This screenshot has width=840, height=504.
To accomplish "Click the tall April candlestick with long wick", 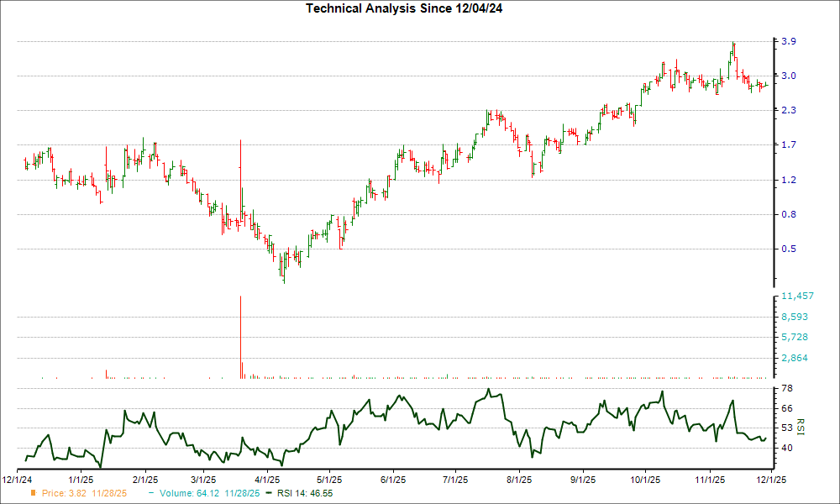I will (x=241, y=176).
